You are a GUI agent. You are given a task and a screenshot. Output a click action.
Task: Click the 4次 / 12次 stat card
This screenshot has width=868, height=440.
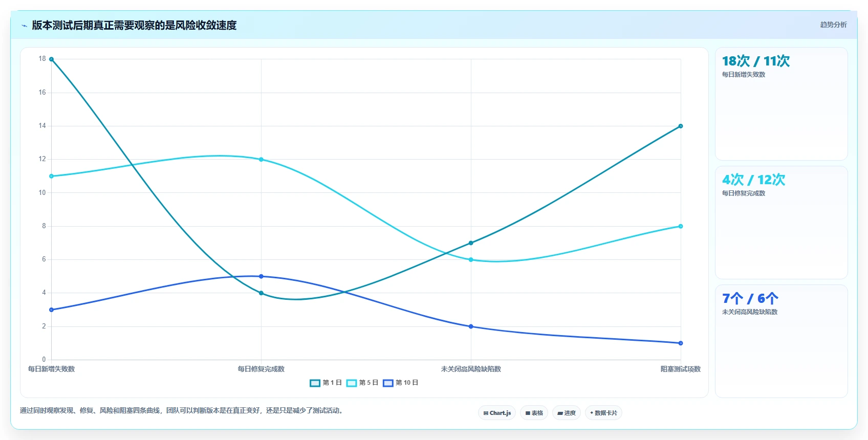coord(782,223)
